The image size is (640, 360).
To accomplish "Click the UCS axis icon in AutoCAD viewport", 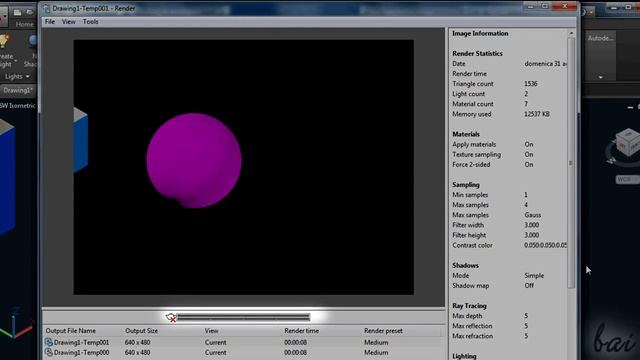I will point(16,324).
